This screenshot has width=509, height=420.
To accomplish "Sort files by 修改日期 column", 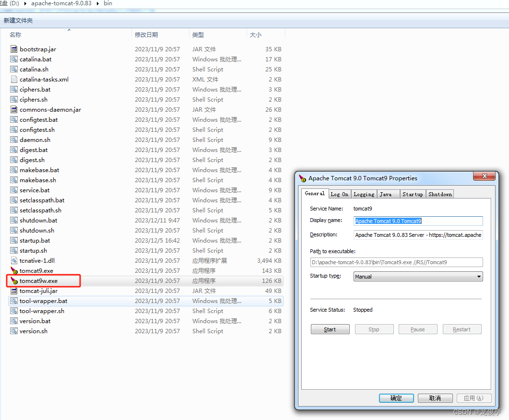I will 146,35.
